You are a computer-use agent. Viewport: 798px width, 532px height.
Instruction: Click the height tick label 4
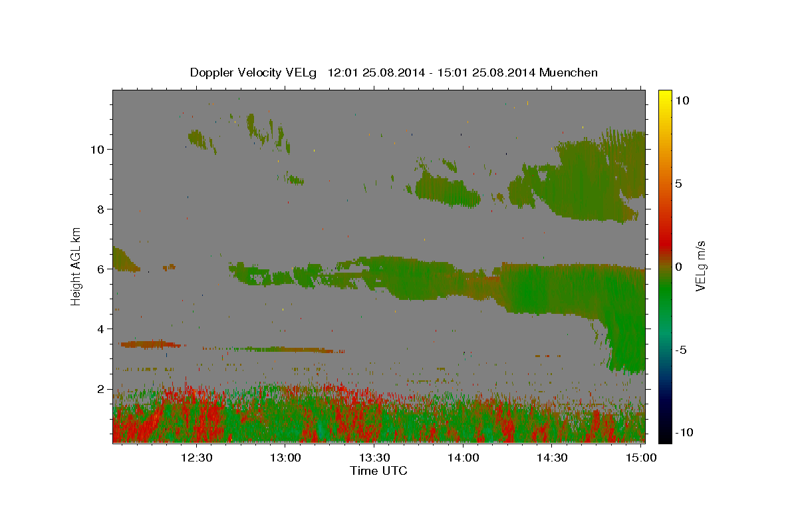100,329
